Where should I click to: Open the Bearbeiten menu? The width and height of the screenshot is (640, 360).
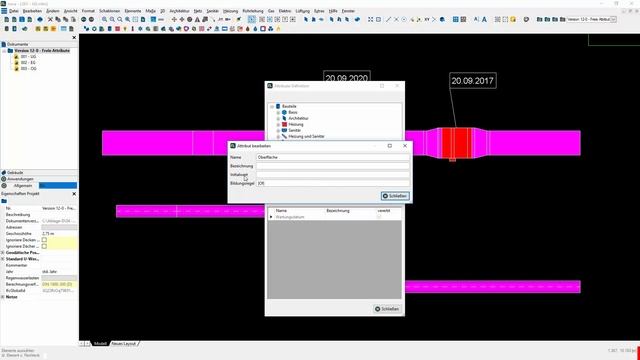(x=32, y=11)
